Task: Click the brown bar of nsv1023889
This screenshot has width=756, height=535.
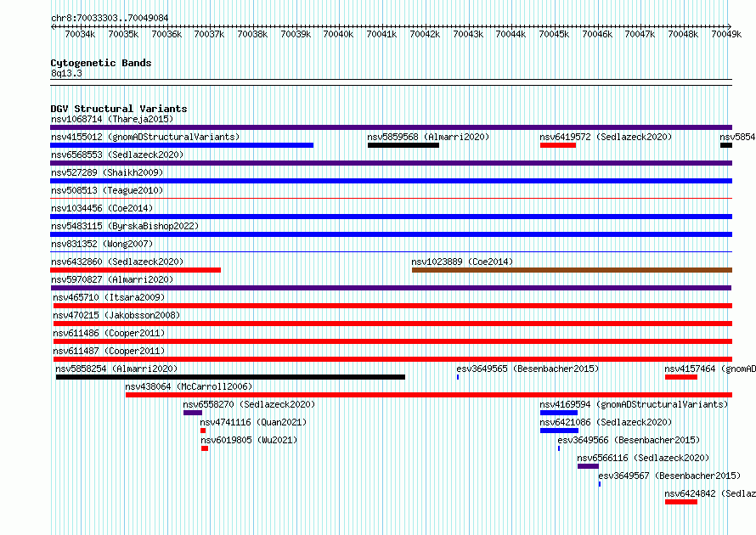Action: (x=572, y=270)
